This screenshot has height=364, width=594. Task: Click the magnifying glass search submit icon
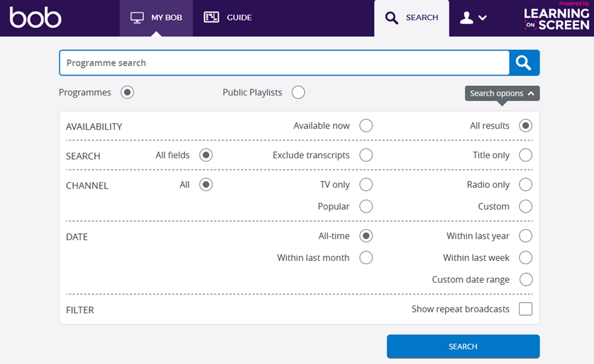point(524,63)
